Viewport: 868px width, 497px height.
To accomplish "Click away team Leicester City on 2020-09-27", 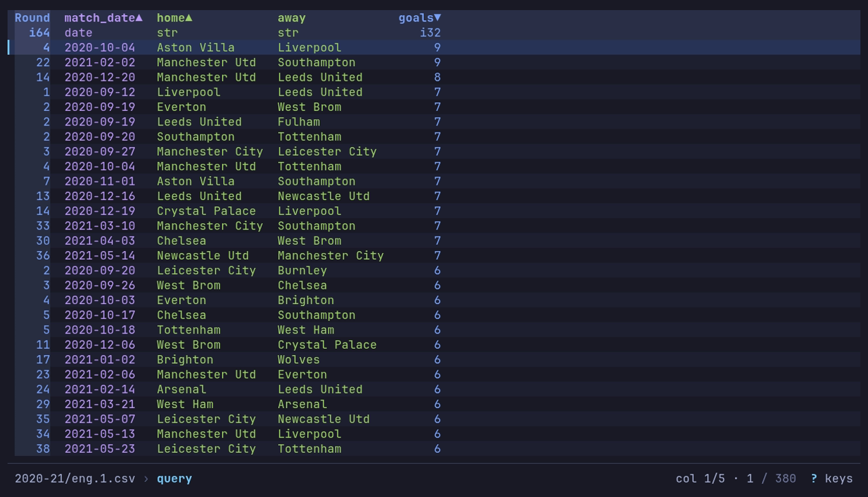I will point(327,151).
